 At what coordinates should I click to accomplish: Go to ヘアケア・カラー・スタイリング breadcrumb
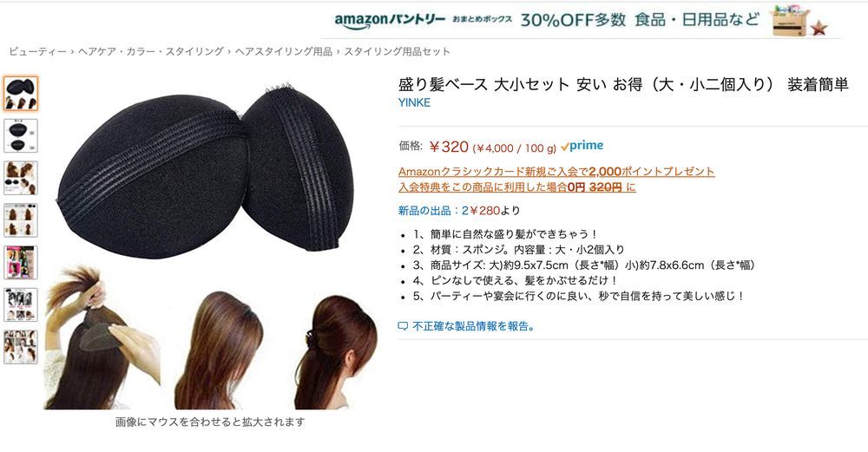(150, 51)
